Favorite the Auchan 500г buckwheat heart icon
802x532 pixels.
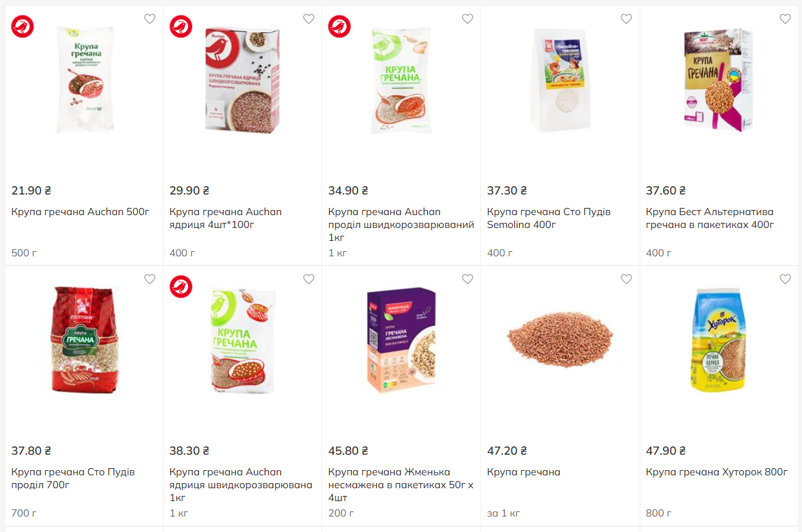pyautogui.click(x=149, y=19)
